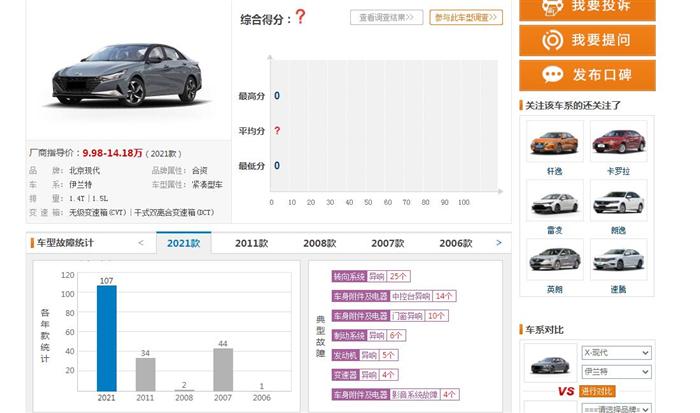Viewport: 700px width, 413px height.
Task: Click the gray 2007 bar showing 44
Action: pyautogui.click(x=223, y=370)
